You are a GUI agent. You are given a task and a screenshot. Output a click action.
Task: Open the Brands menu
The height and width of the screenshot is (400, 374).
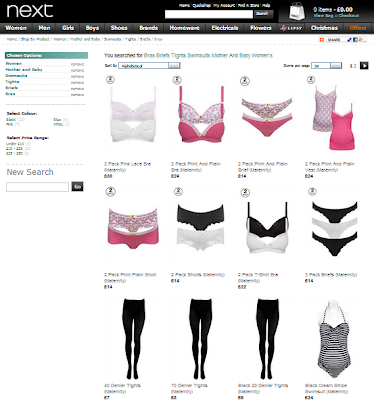click(148, 28)
